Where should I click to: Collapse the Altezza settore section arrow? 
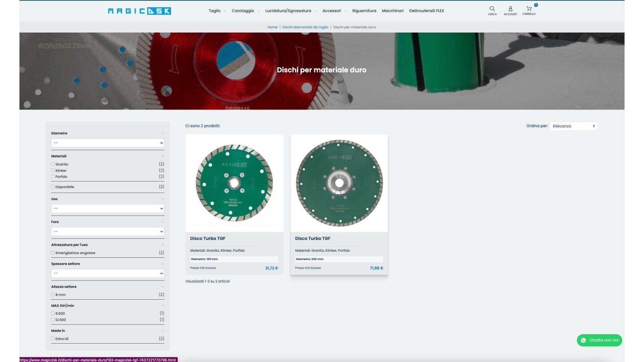pyautogui.click(x=163, y=287)
